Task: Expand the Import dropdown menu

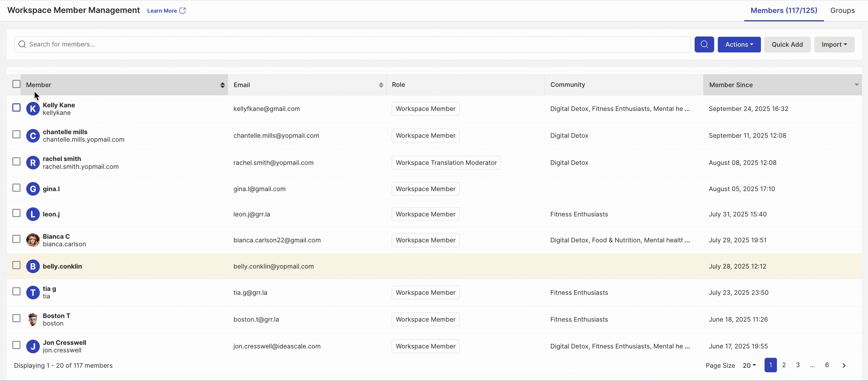Action: 834,45
